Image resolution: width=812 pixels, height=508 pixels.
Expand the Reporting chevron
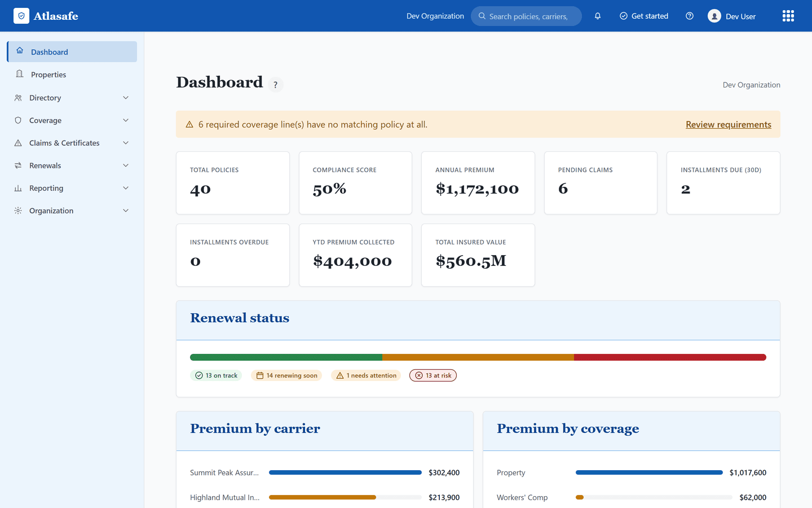(126, 188)
